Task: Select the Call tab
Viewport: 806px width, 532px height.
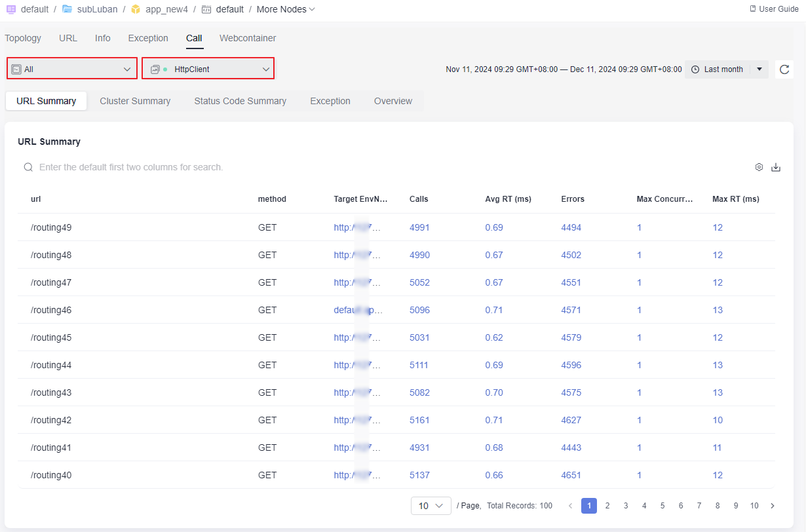Action: click(x=194, y=38)
